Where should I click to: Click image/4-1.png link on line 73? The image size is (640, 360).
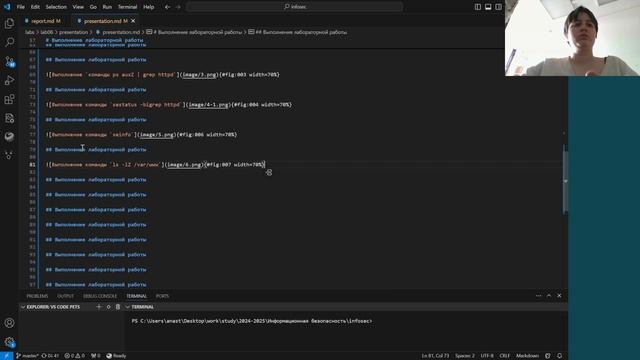(x=209, y=104)
